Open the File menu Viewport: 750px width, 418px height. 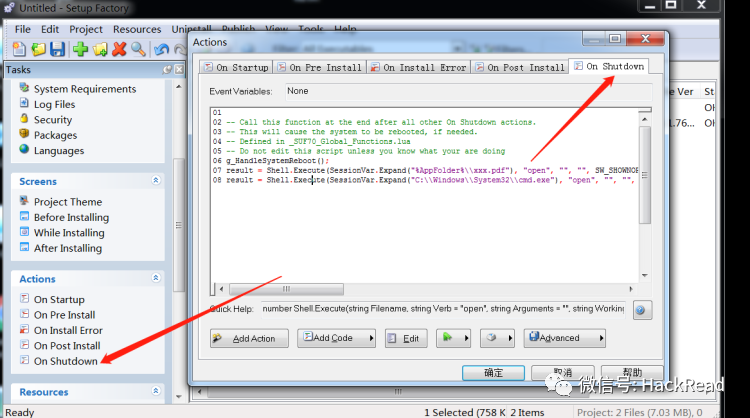click(22, 29)
